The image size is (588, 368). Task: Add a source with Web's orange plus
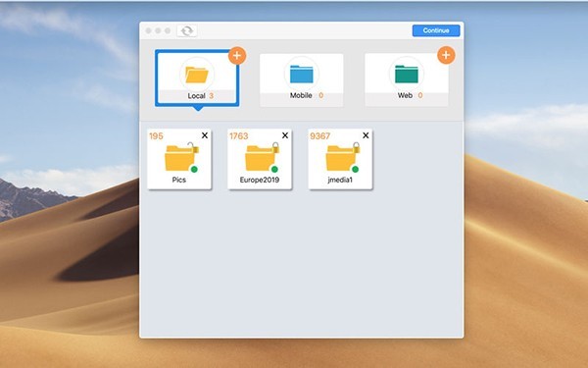pyautogui.click(x=446, y=55)
